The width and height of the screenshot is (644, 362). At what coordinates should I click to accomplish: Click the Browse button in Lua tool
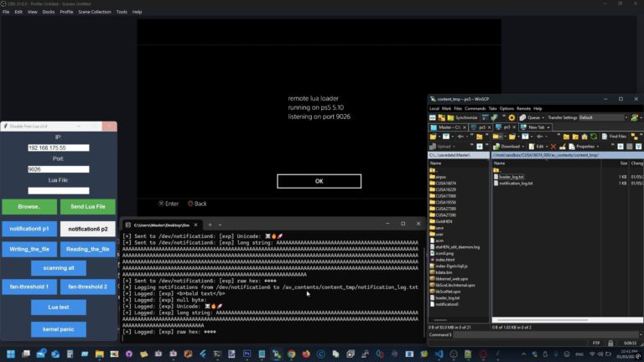pyautogui.click(x=29, y=206)
